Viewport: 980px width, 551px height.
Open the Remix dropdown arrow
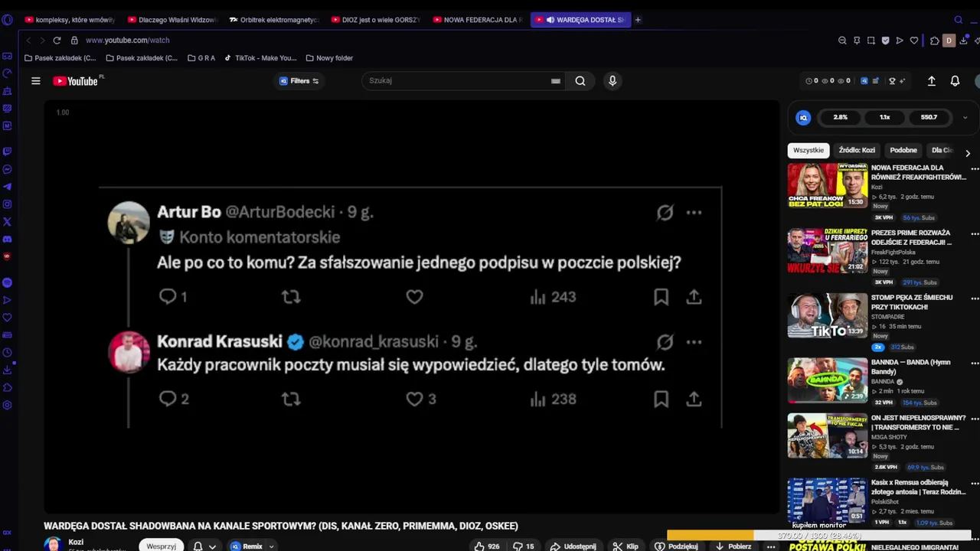pyautogui.click(x=271, y=546)
